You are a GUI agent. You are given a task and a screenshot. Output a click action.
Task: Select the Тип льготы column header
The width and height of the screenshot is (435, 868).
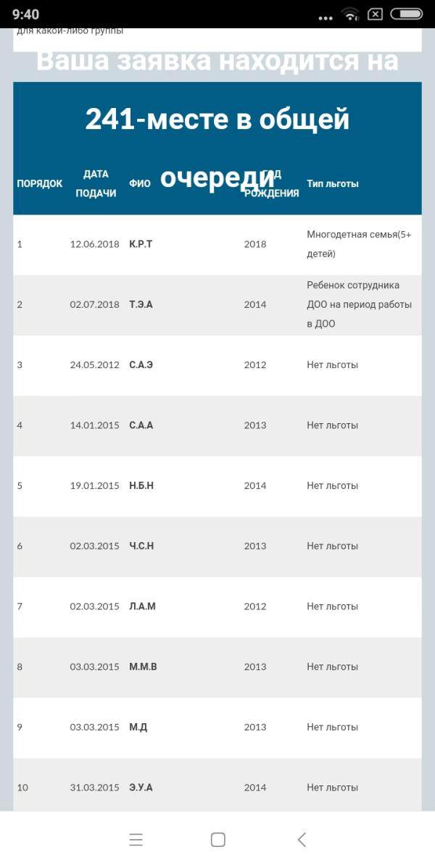[333, 184]
